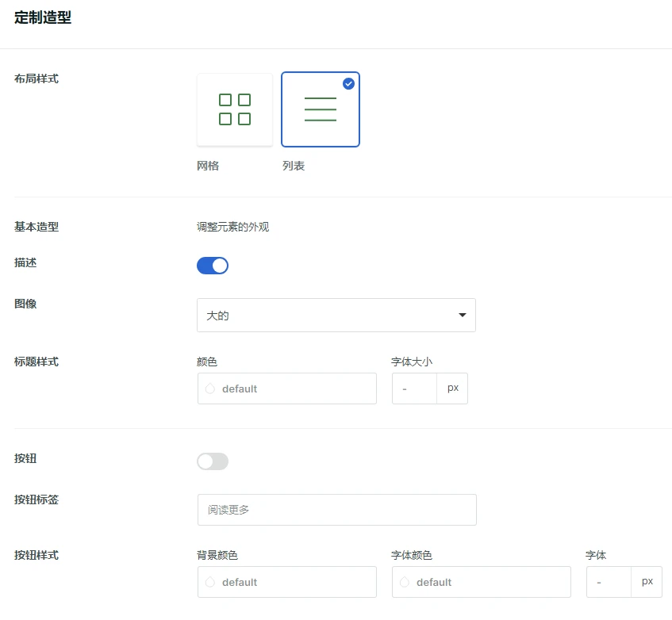
Task: Toggle off the description switch
Action: [x=212, y=265]
